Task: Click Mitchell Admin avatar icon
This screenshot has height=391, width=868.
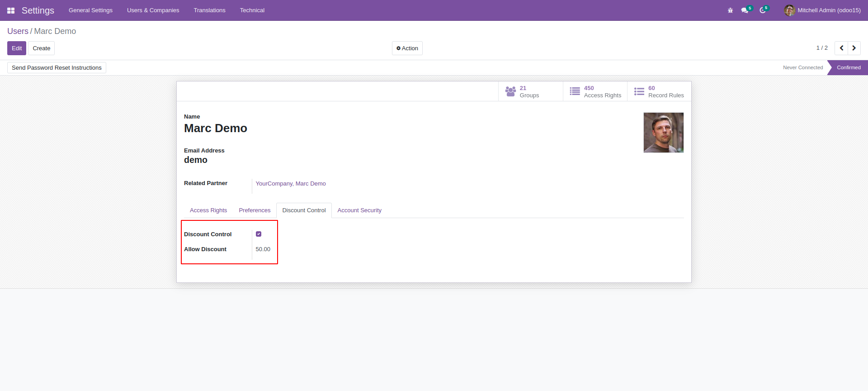Action: [x=789, y=10]
